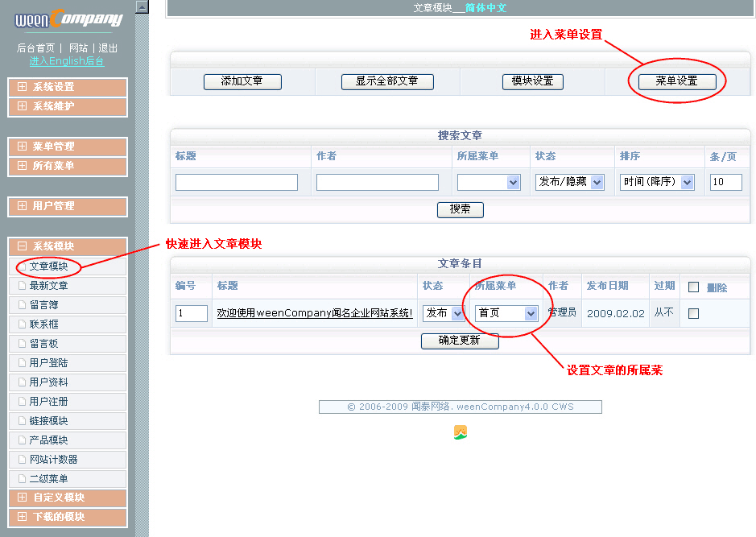
Task: Open 二级菜单 module
Action: click(68, 478)
